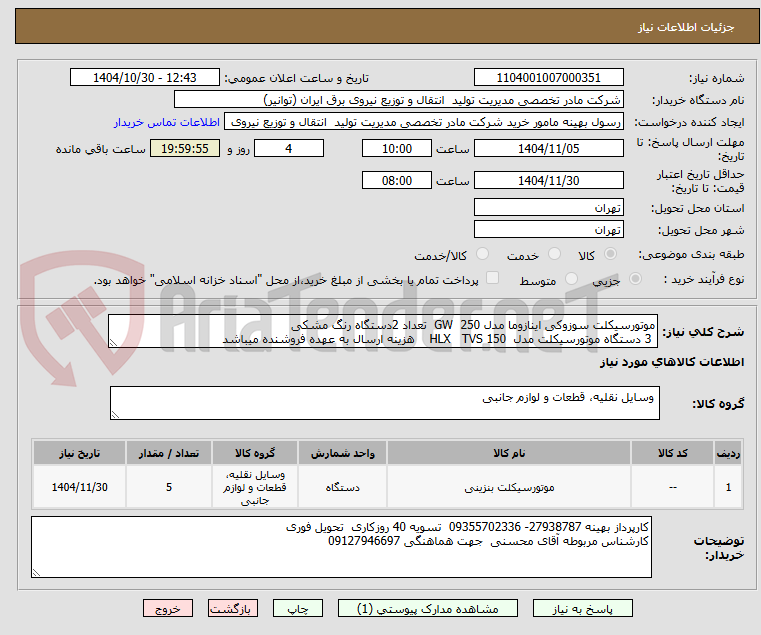Click the تعداد / مقدار column header
Viewport: 761px width, 635px height.
pos(168,453)
